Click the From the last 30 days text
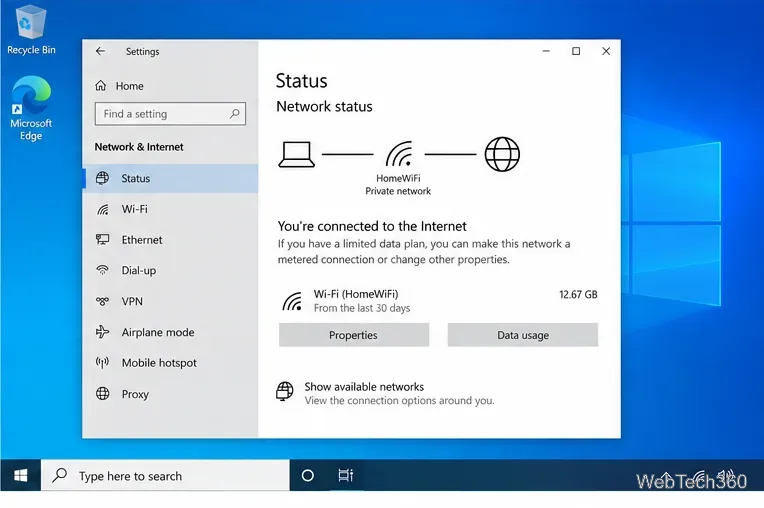The height and width of the screenshot is (508, 764). [x=362, y=308]
